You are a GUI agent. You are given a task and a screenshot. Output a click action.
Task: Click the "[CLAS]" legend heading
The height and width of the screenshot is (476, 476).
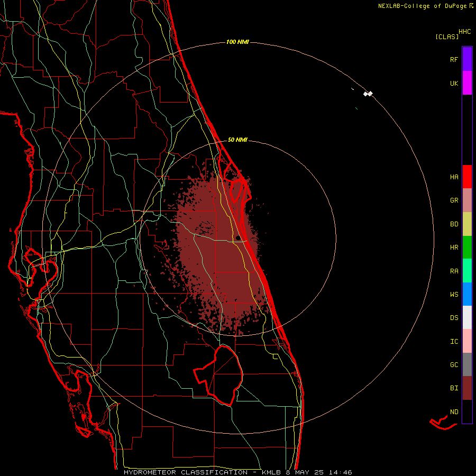click(x=447, y=37)
